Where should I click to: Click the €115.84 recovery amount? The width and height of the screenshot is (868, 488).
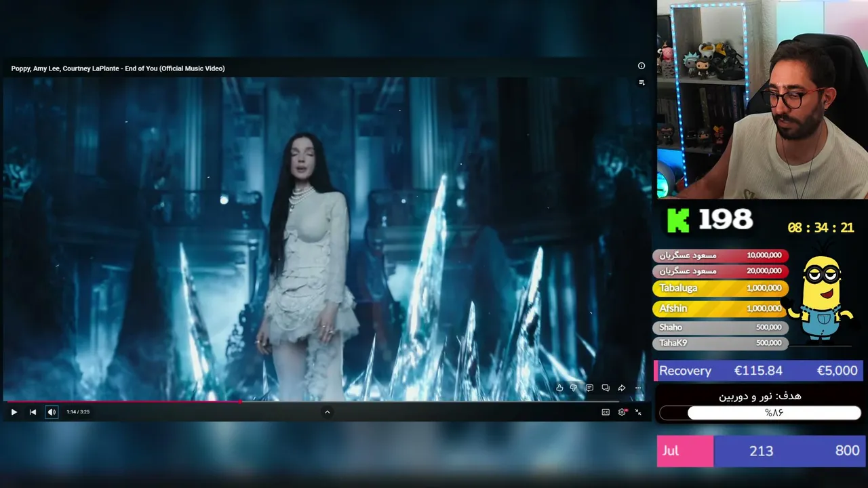pyautogui.click(x=758, y=371)
